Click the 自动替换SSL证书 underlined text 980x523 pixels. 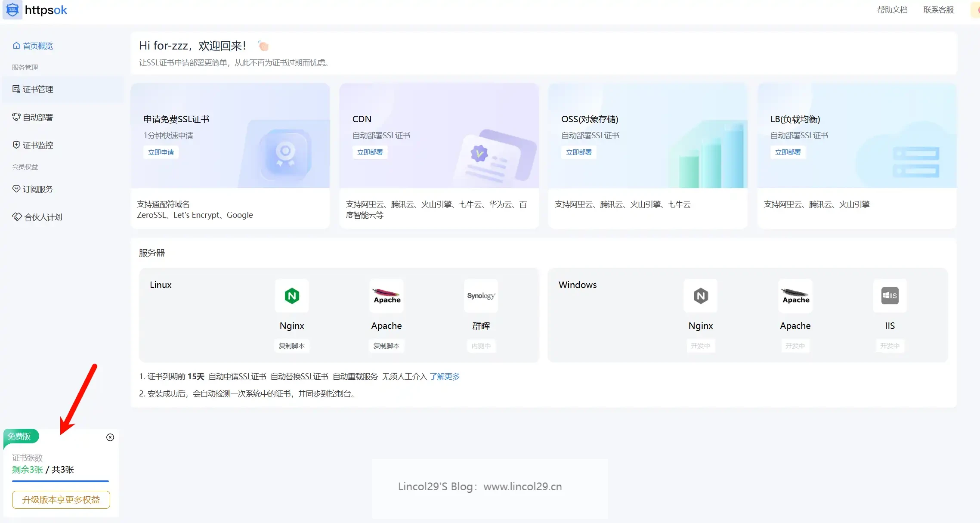point(300,377)
